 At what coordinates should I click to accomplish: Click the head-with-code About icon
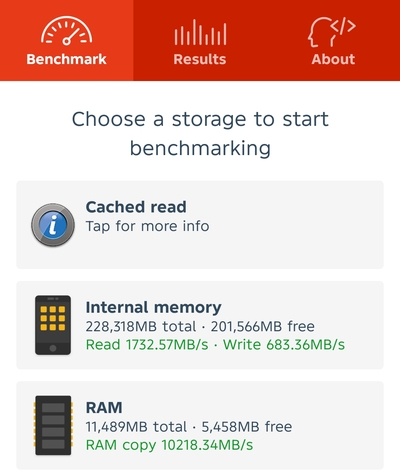[x=331, y=32]
